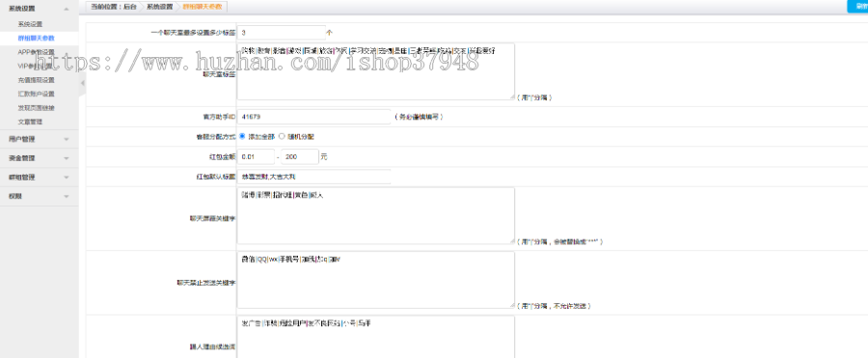Expand the 权限 sidebar section
The height and width of the screenshot is (358, 868).
tap(40, 196)
